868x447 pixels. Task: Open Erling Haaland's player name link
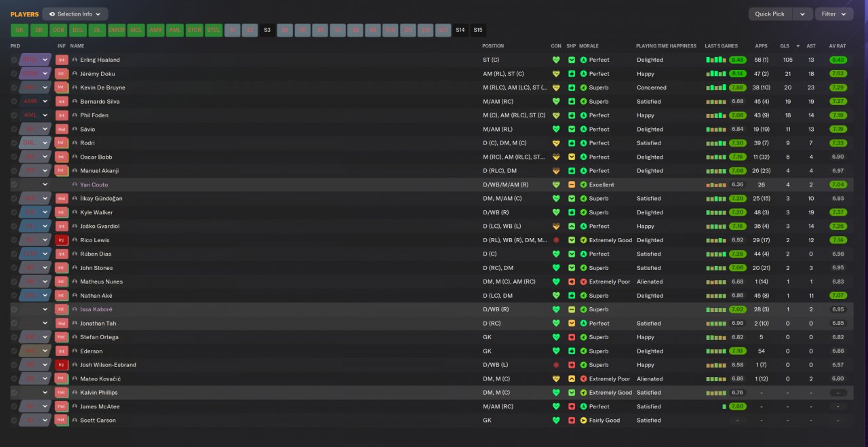pyautogui.click(x=100, y=60)
